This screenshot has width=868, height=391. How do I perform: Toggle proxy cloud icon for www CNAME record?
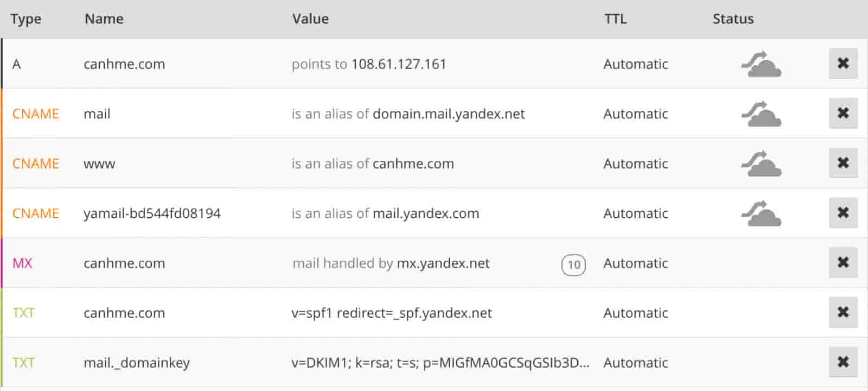(761, 164)
